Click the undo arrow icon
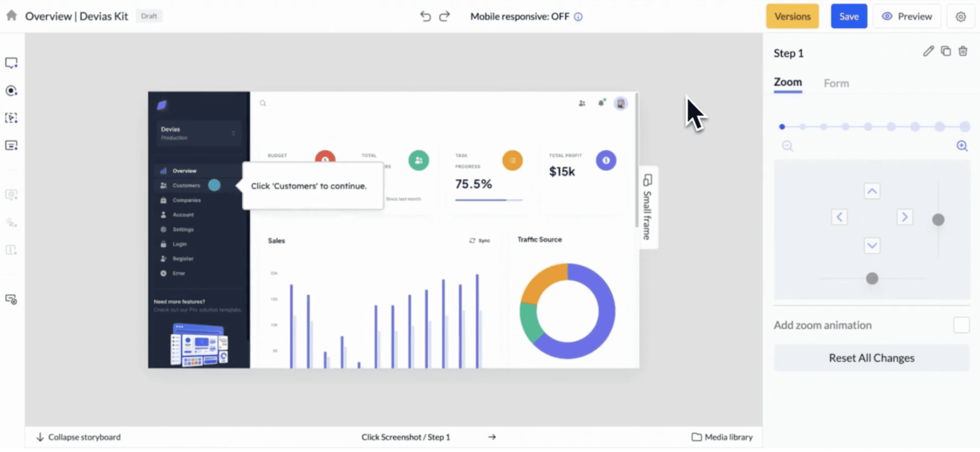 pos(425,16)
